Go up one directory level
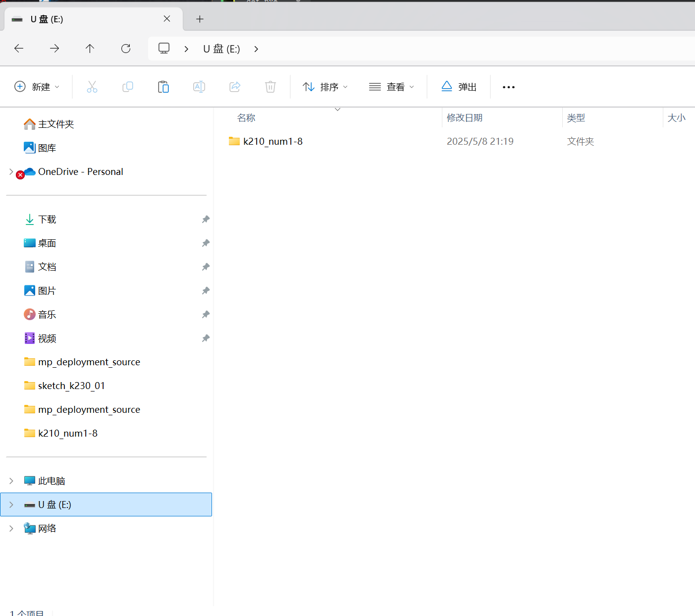Viewport: 695px width, 616px height. pyautogui.click(x=90, y=49)
